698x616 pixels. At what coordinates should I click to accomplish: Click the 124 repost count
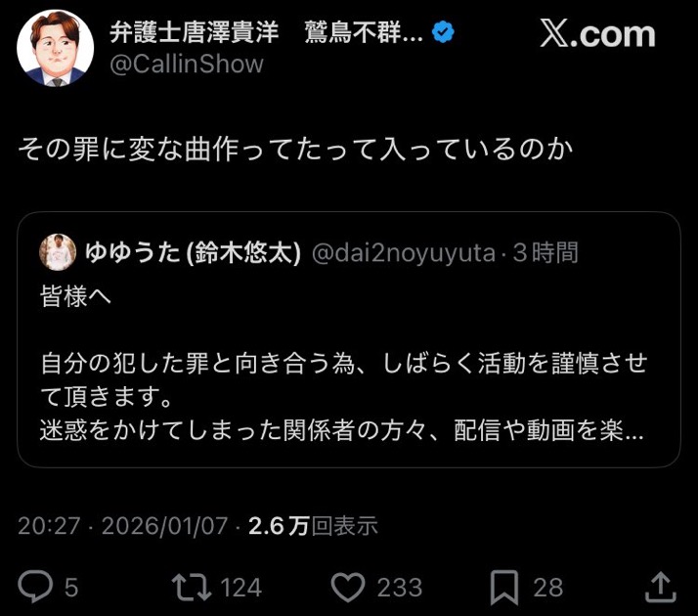(240, 587)
